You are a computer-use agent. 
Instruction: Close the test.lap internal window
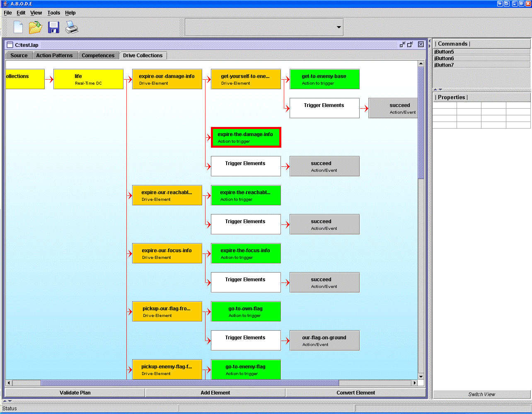421,44
